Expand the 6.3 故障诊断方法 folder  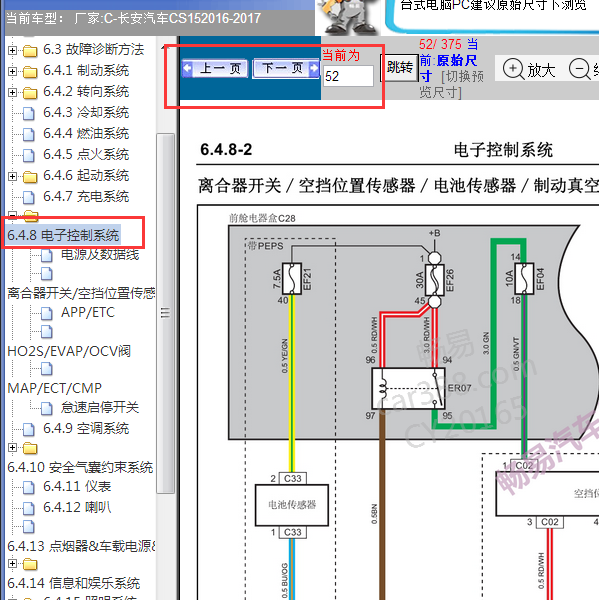coord(12,50)
